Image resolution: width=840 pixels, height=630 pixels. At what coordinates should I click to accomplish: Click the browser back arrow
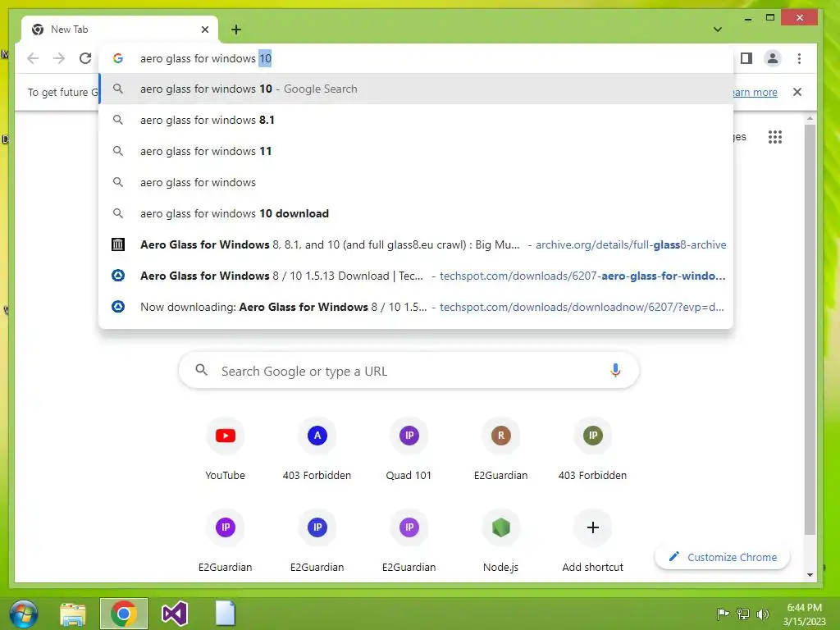pyautogui.click(x=33, y=58)
